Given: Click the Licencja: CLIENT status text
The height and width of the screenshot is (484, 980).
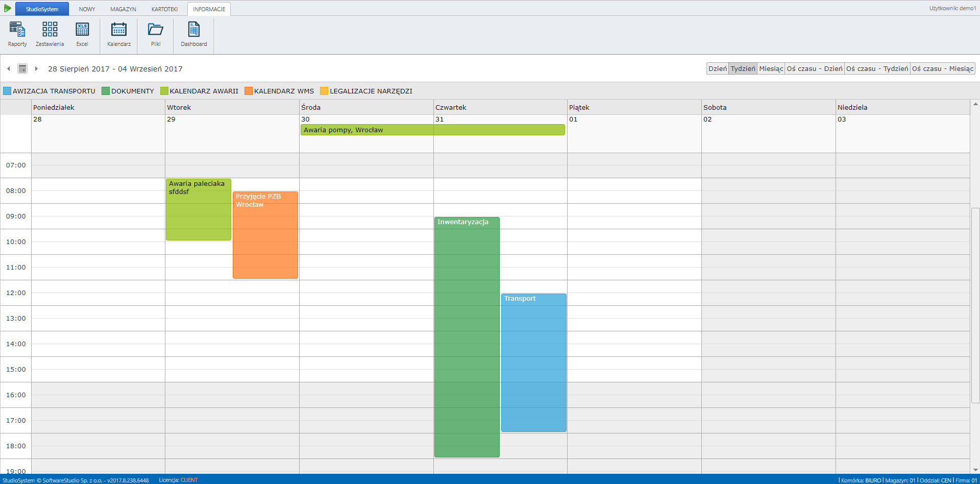Looking at the screenshot, I should [178, 480].
